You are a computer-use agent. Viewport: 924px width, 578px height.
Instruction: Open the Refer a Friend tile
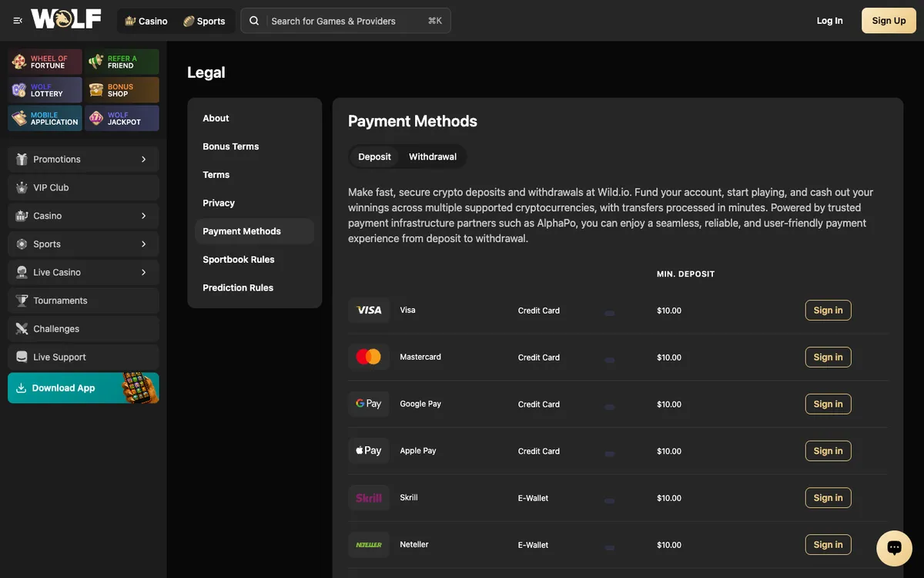point(122,62)
